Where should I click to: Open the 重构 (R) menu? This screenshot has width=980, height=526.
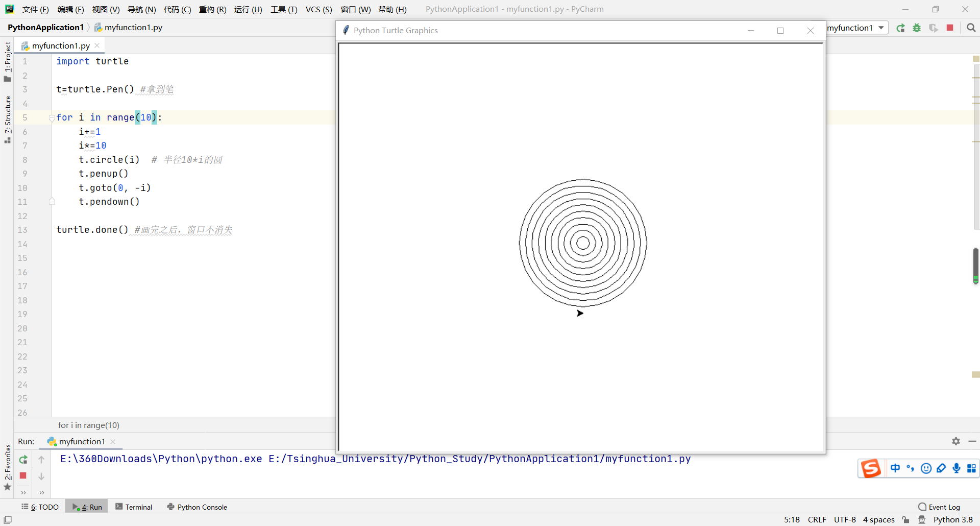212,10
